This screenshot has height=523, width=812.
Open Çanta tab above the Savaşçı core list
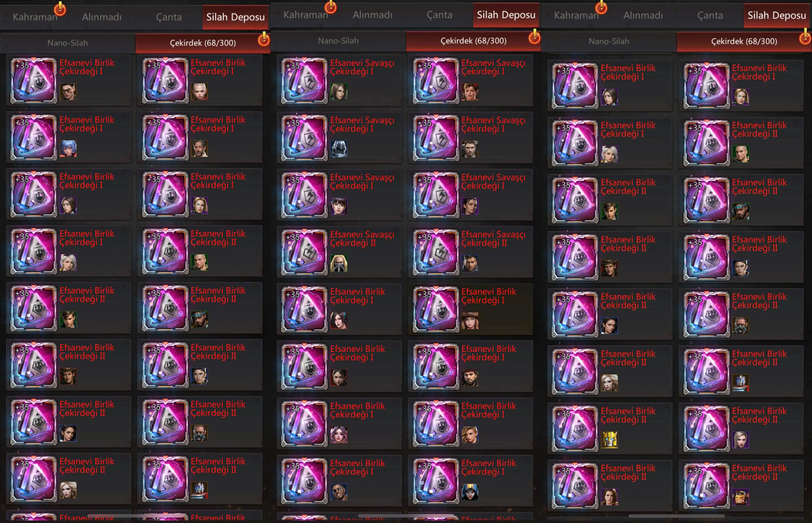click(x=439, y=15)
